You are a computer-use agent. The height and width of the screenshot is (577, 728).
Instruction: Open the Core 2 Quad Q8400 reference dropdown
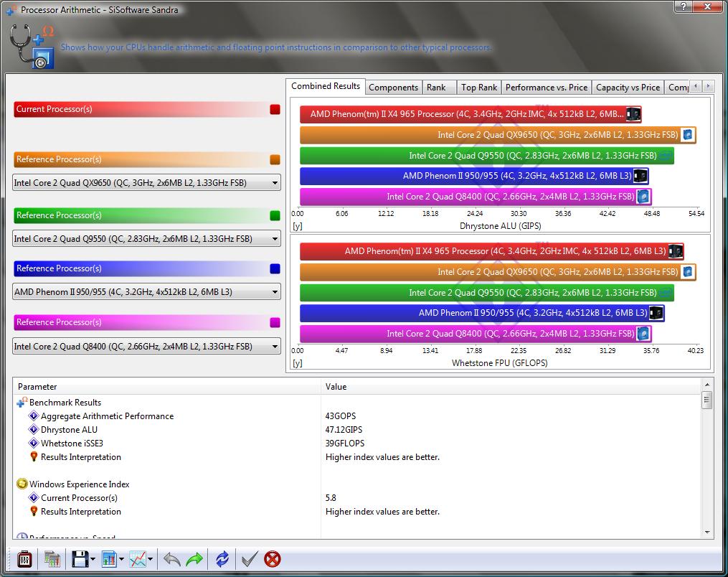click(147, 347)
